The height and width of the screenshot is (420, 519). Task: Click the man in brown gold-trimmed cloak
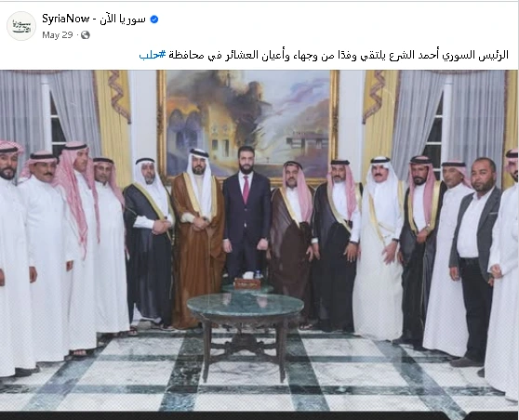point(197,238)
